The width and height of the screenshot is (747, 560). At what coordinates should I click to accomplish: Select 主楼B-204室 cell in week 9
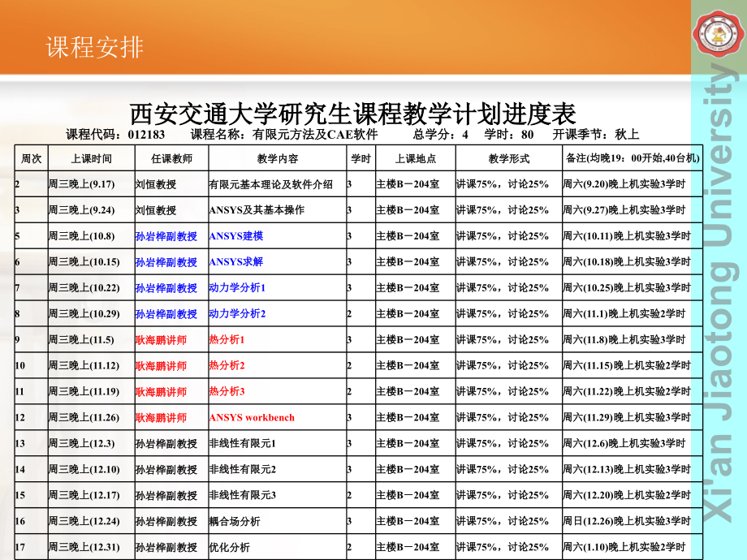(x=407, y=338)
